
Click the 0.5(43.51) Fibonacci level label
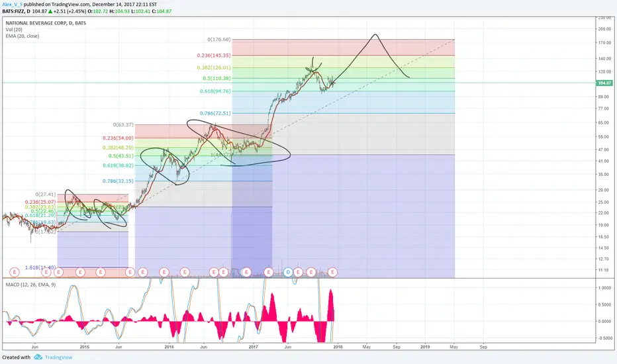pyautogui.click(x=121, y=156)
